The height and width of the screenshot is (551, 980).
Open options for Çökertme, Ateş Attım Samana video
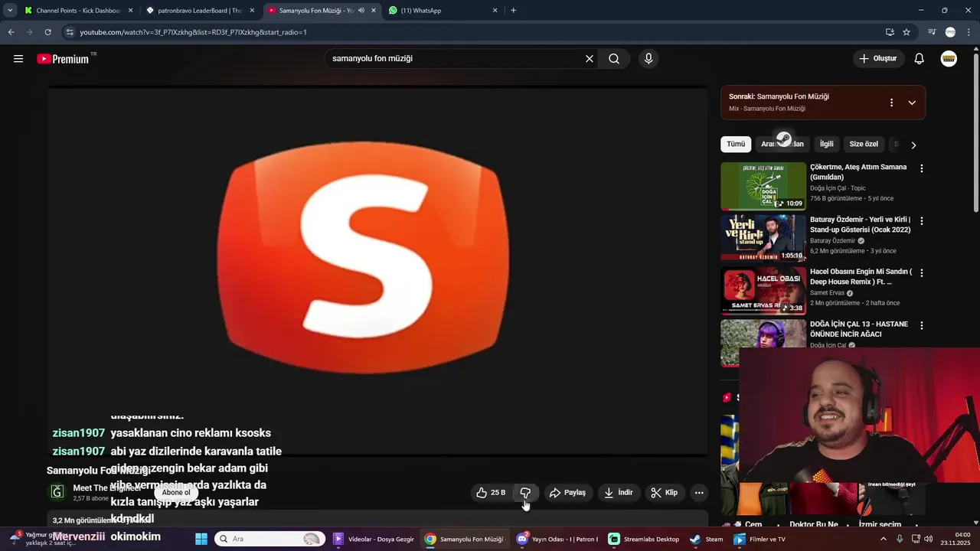[922, 168]
